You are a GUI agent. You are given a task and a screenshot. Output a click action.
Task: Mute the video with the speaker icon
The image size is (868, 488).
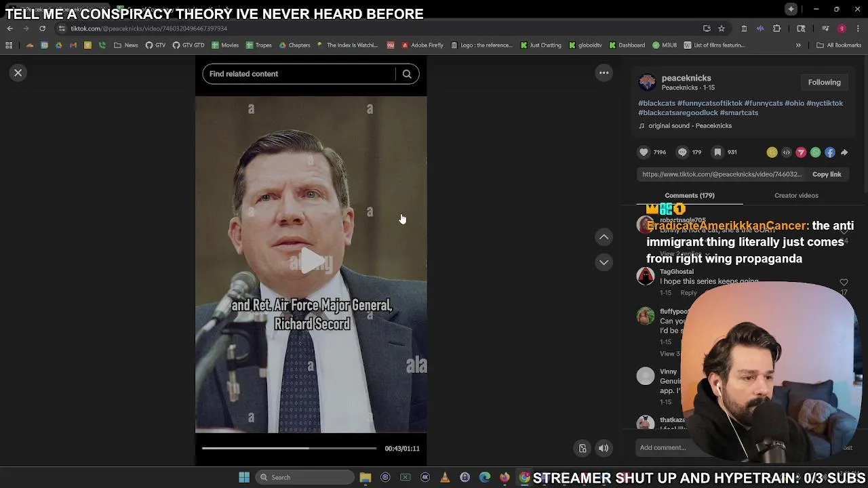pos(603,448)
